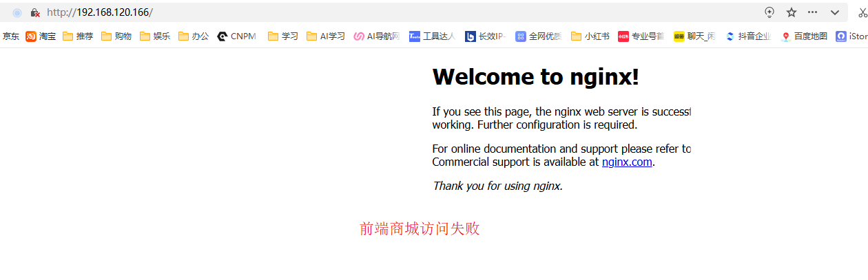Open the 京东 bookmark
Screen dimensions: 868x280
point(10,36)
